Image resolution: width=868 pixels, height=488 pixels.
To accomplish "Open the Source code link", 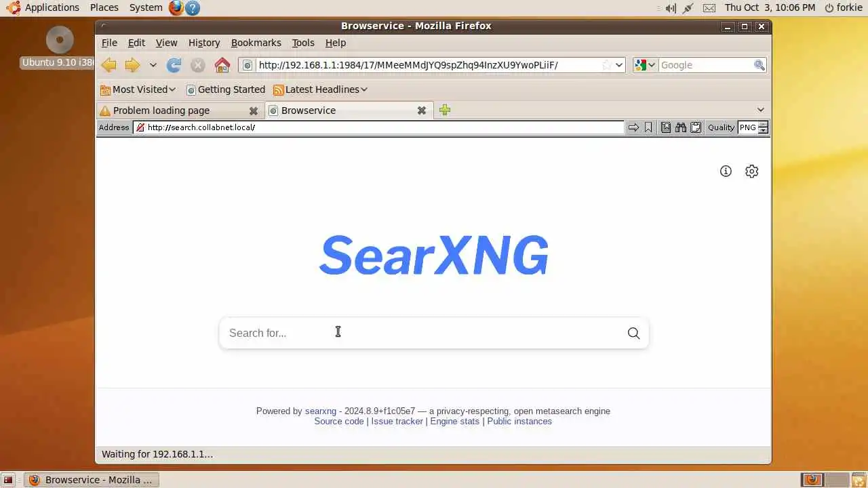I will pyautogui.click(x=339, y=422).
